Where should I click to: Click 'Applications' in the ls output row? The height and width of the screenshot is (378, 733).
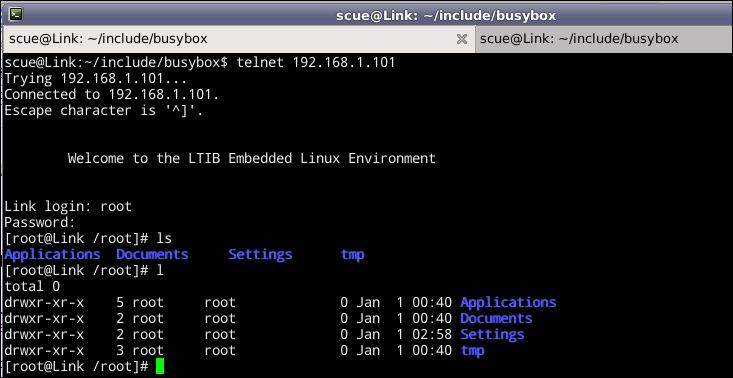point(52,255)
